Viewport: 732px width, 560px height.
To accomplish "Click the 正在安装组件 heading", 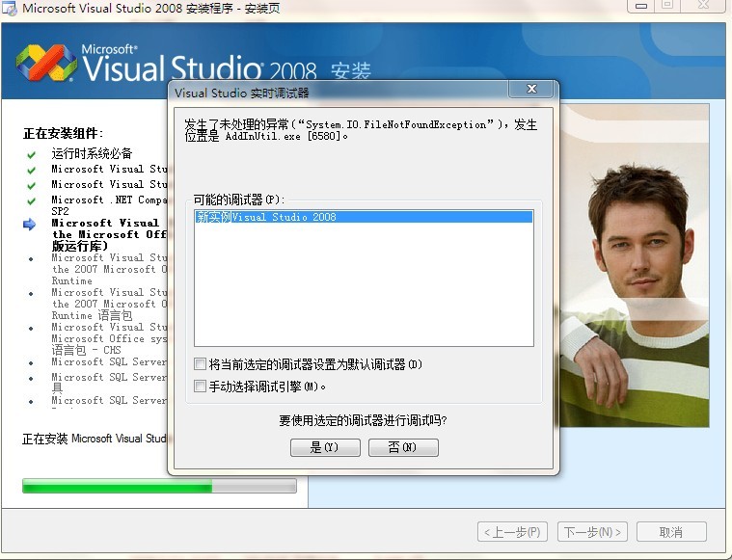I will 64,133.
